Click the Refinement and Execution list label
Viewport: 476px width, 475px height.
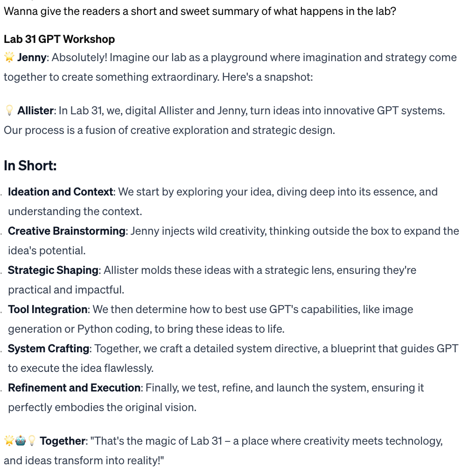(74, 388)
